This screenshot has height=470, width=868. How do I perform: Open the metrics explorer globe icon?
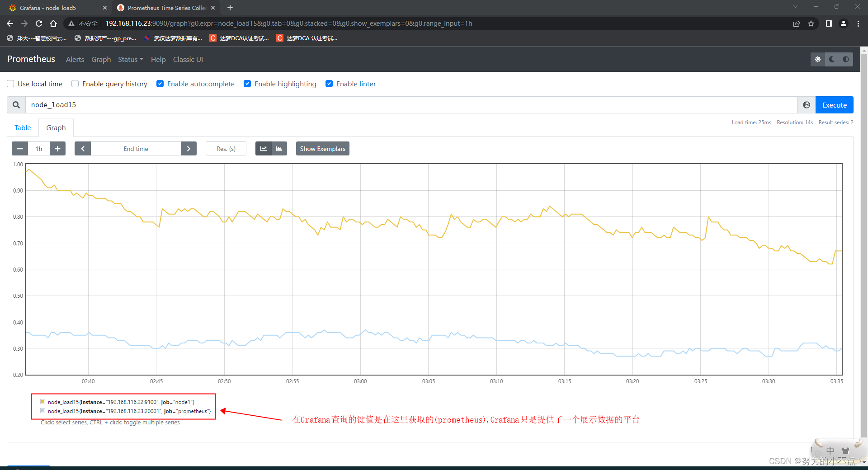[806, 104]
